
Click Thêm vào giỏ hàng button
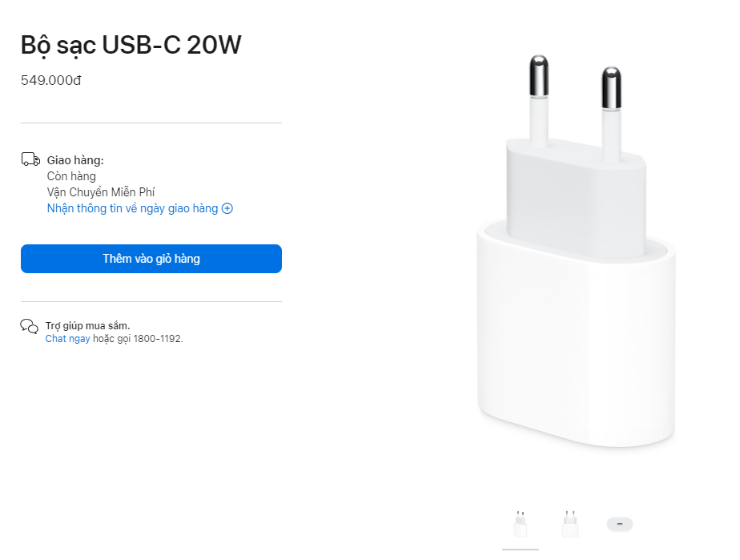tap(151, 258)
